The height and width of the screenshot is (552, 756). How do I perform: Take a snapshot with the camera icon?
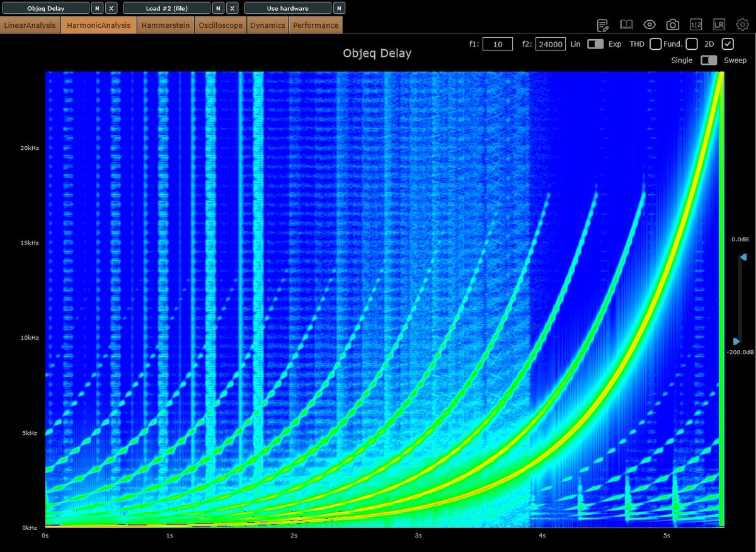(673, 25)
